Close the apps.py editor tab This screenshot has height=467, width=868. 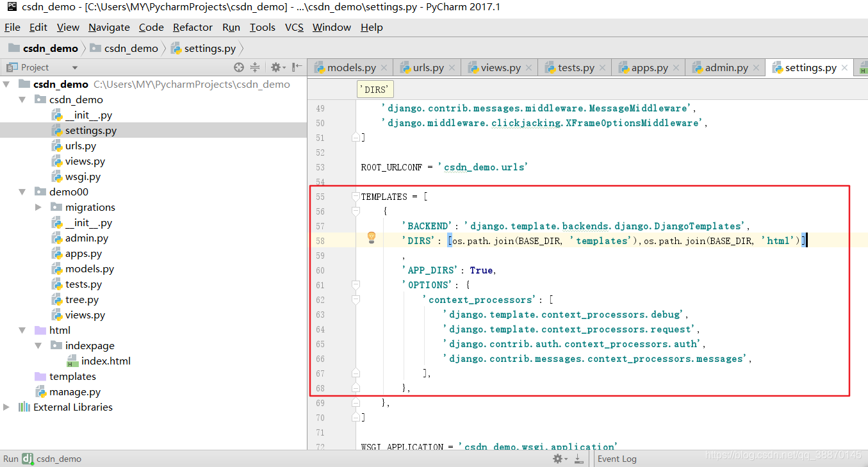click(676, 68)
